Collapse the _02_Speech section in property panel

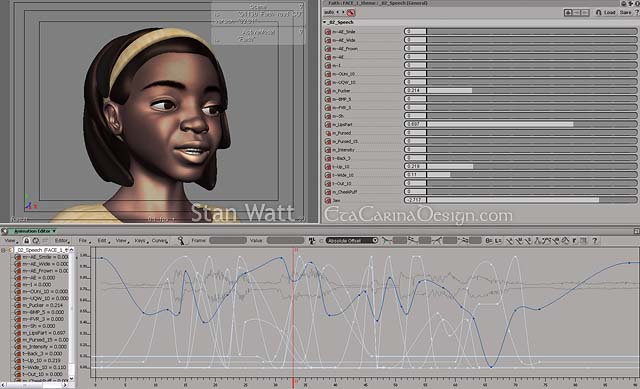[324, 22]
